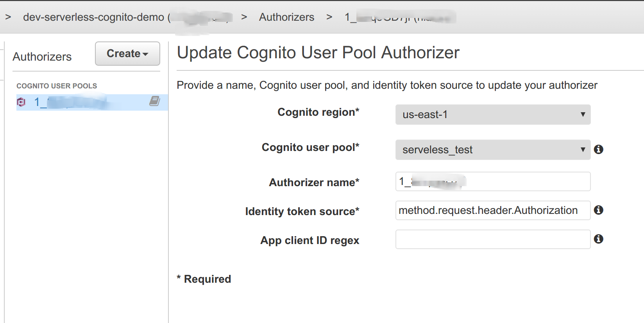Click the App client ID regex label
The width and height of the screenshot is (644, 323).
tap(310, 240)
